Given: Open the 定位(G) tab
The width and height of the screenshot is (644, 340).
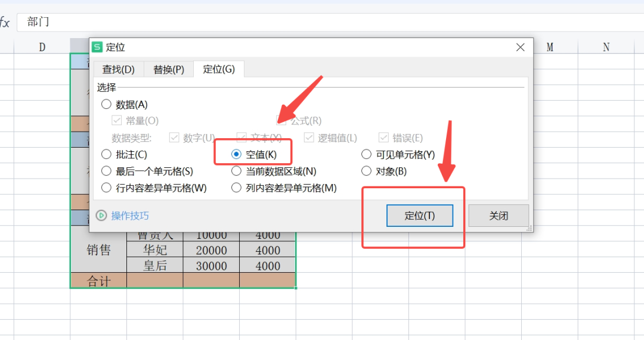Looking at the screenshot, I should coord(219,69).
